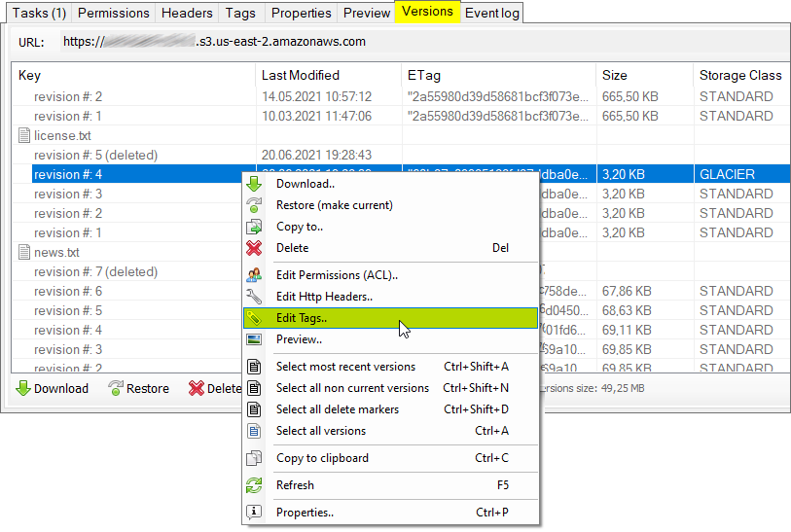Image resolution: width=791 pixels, height=532 pixels.
Task: Choose Download.. from the context menu
Action: click(x=390, y=184)
